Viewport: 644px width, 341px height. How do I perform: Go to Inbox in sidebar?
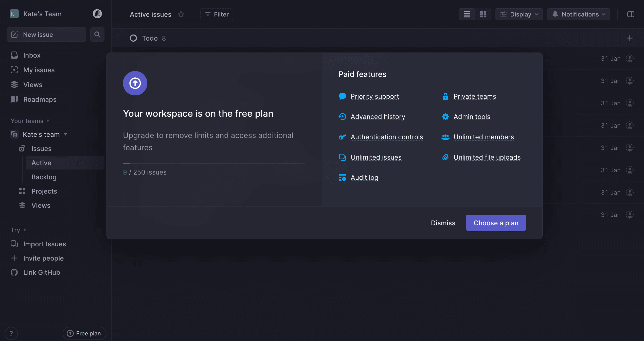[x=32, y=55]
